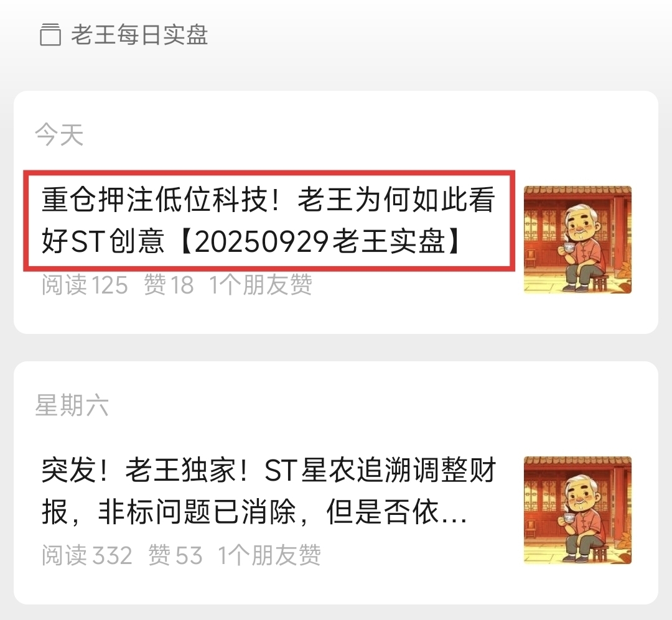Select the 今天 date heading

click(59, 134)
